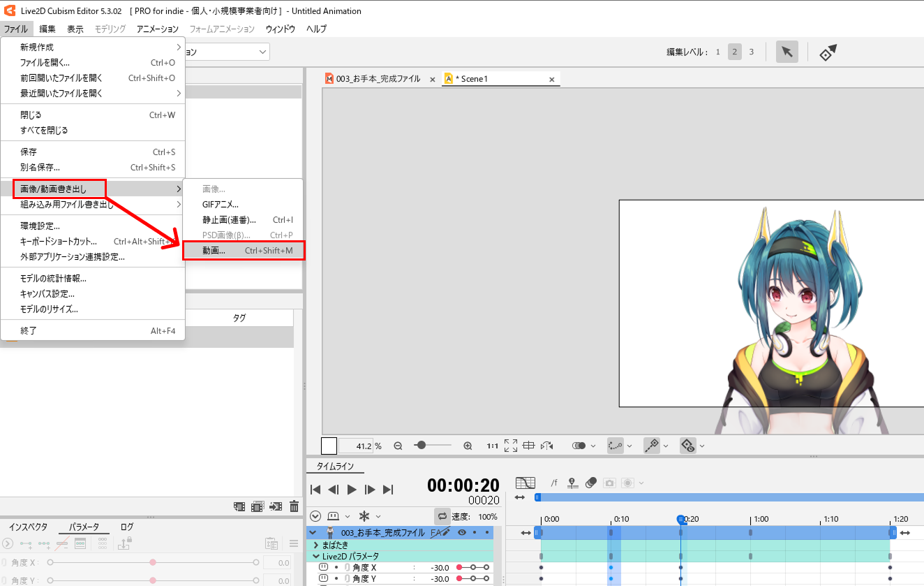Viewport: 924px width, 586px height.
Task: Open dropdown next to motion path icon
Action: tap(629, 446)
